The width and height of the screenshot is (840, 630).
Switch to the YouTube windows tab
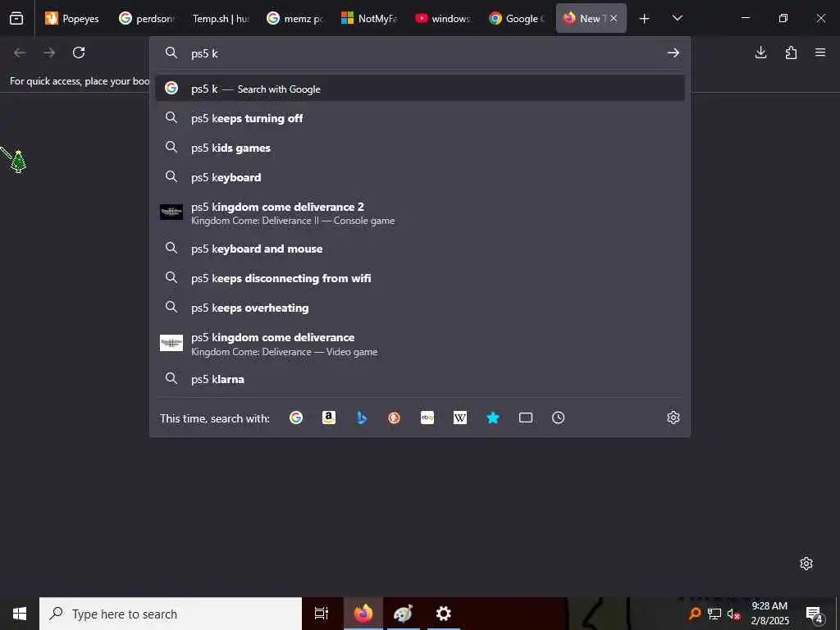[x=442, y=18]
